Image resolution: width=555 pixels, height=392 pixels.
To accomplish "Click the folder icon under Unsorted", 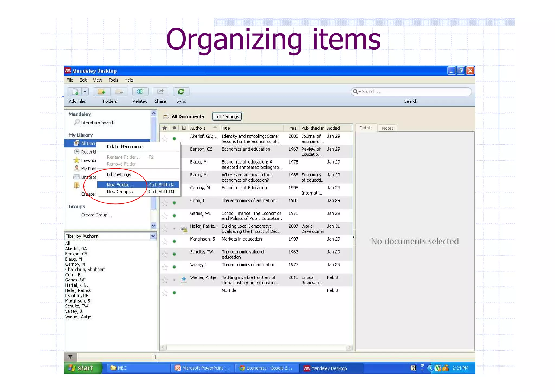I will point(77,185).
